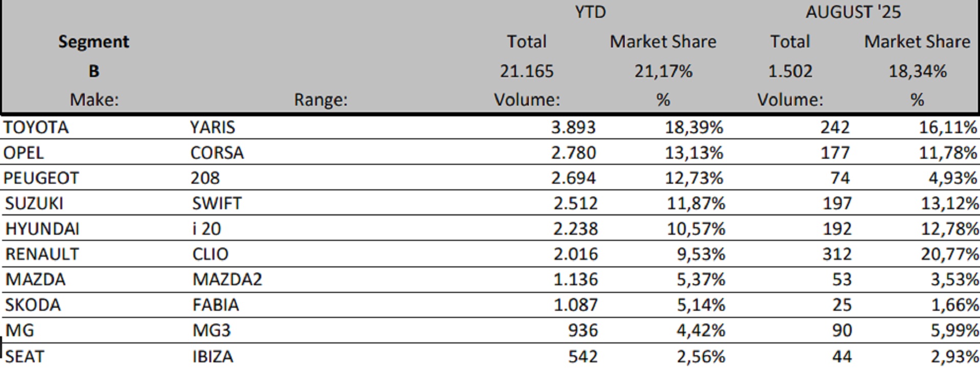Select the CLIO range cell

click(210, 254)
